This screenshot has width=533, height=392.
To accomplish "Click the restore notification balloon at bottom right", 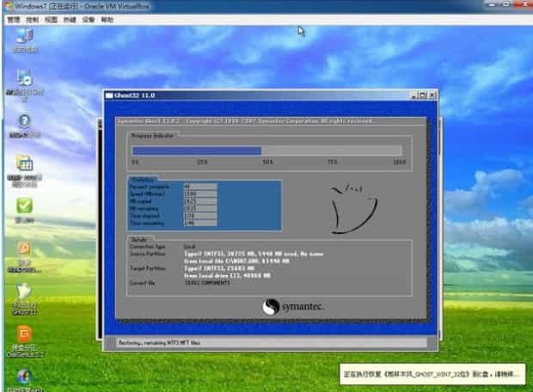I will tap(432, 374).
